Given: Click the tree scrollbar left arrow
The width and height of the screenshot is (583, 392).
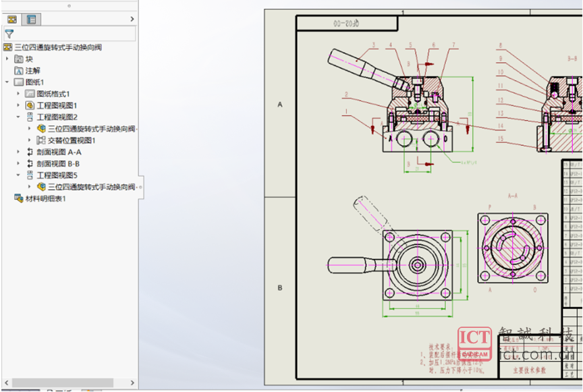Looking at the screenshot, I should tap(6, 383).
